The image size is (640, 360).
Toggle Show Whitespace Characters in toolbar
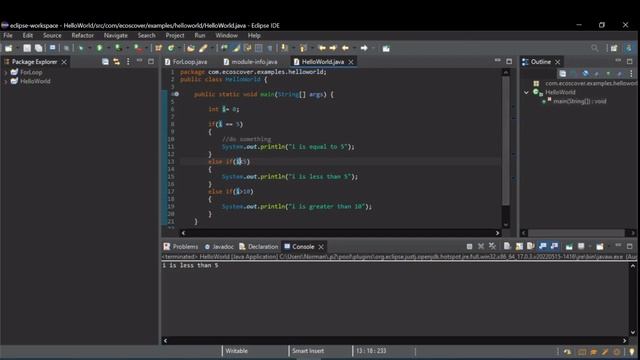(x=270, y=49)
